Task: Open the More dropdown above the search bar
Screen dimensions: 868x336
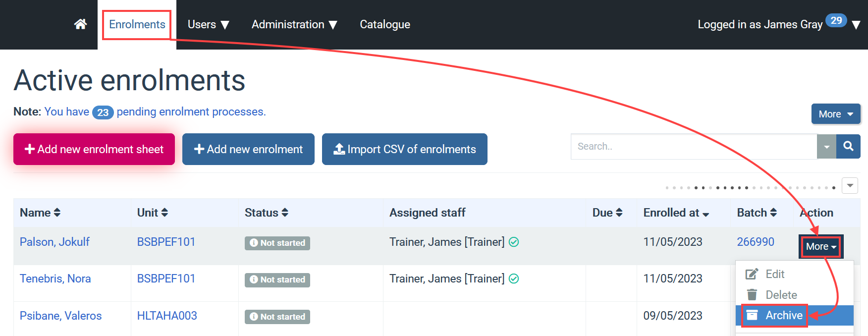Action: pos(835,114)
